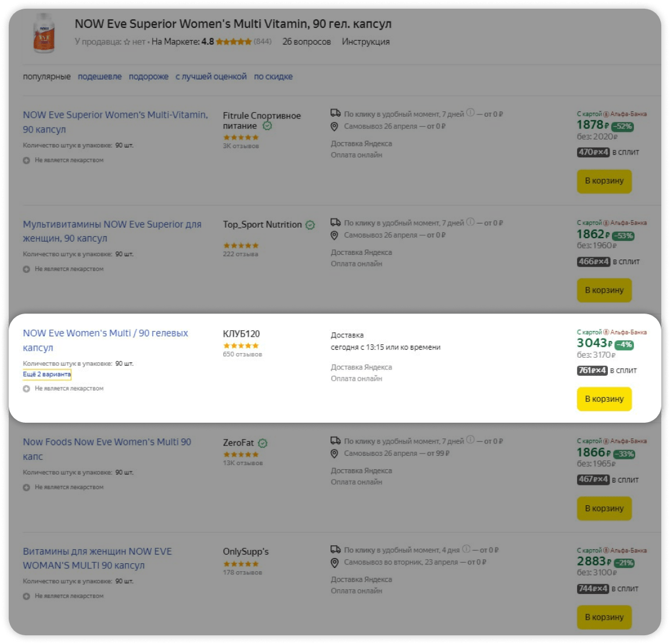The width and height of the screenshot is (670, 644).
Task: Click the star rating for seller КЛУБ120
Action: [241, 346]
